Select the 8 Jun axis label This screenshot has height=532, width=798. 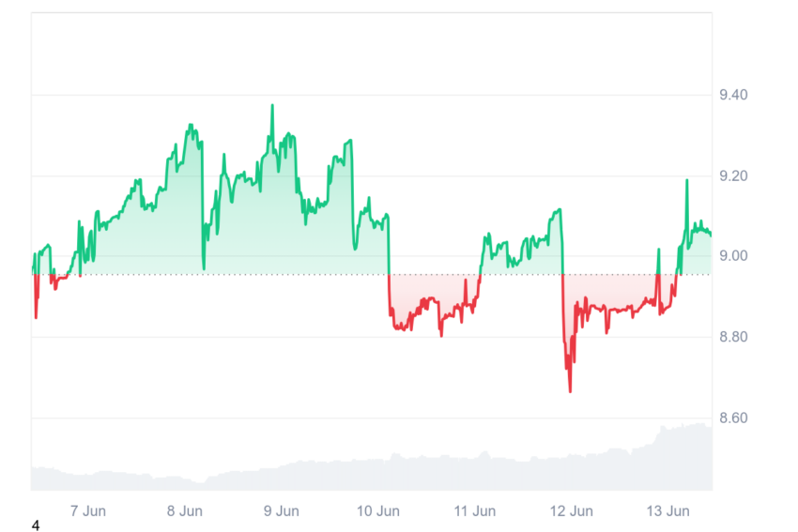[x=185, y=510]
